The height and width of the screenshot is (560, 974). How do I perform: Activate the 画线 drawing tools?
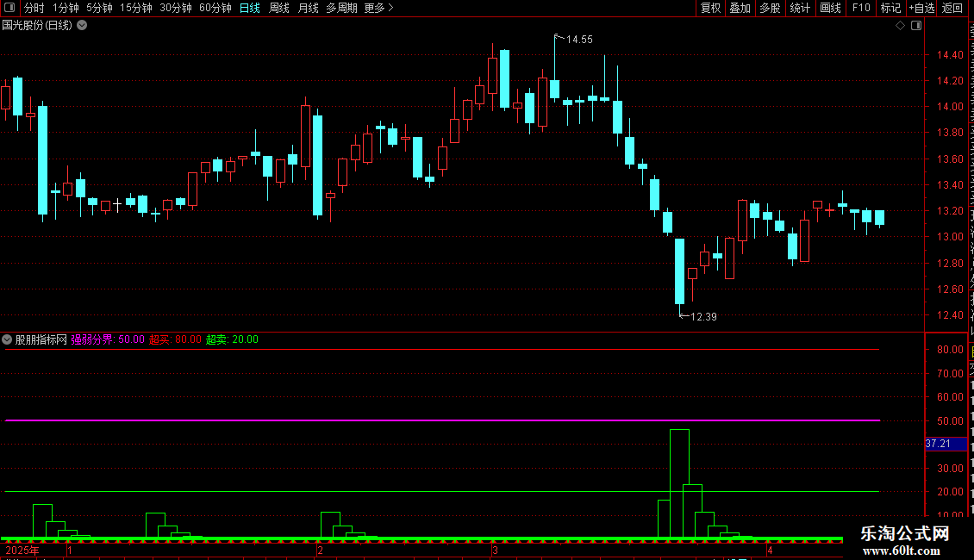coord(830,8)
